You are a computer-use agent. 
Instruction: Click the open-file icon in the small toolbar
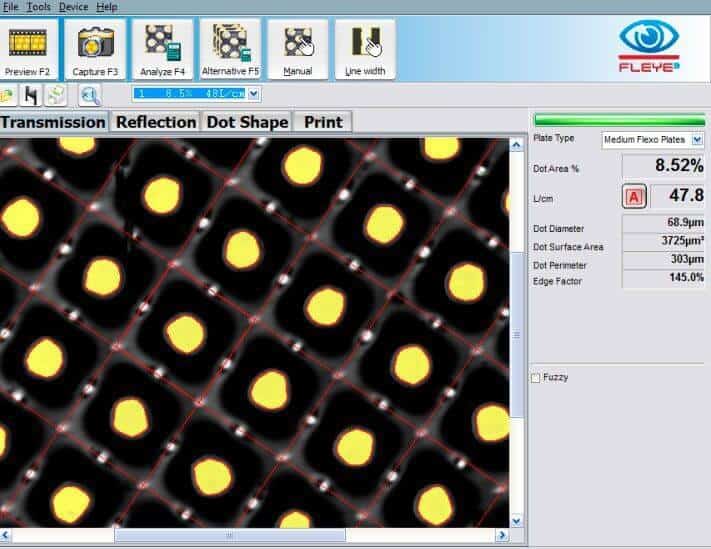pyautogui.click(x=8, y=96)
